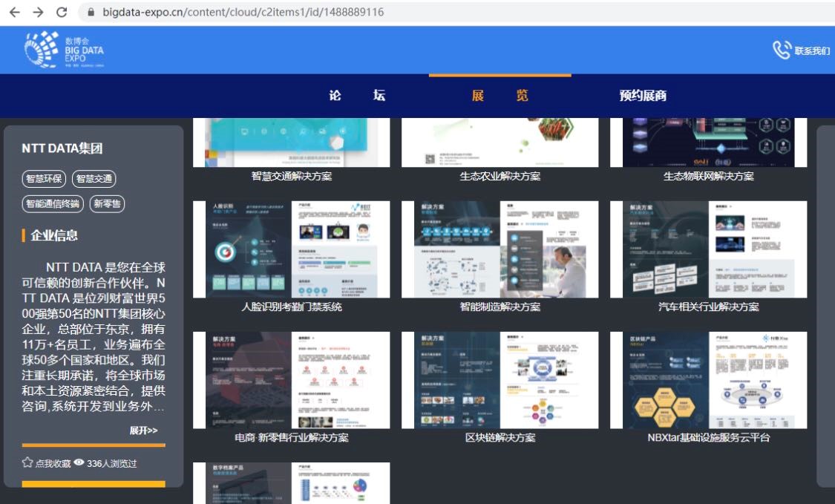
Task: Click the 联系我们 link
Action: [812, 51]
